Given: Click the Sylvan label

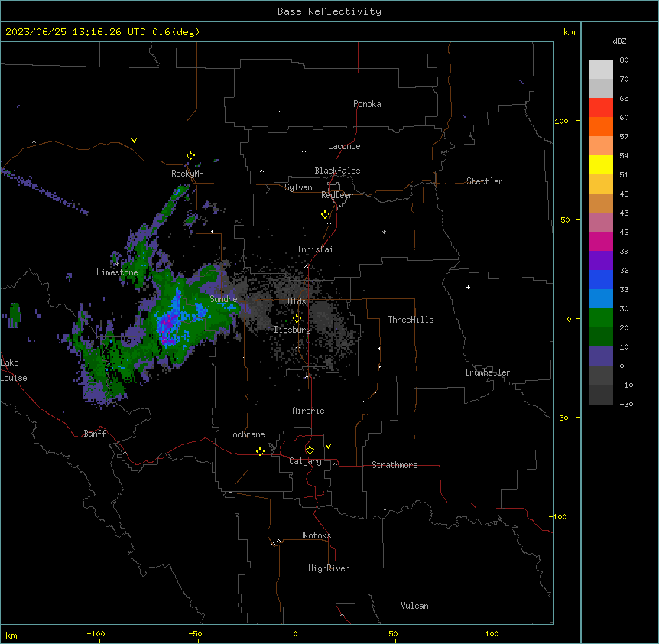Looking at the screenshot, I should (298, 187).
